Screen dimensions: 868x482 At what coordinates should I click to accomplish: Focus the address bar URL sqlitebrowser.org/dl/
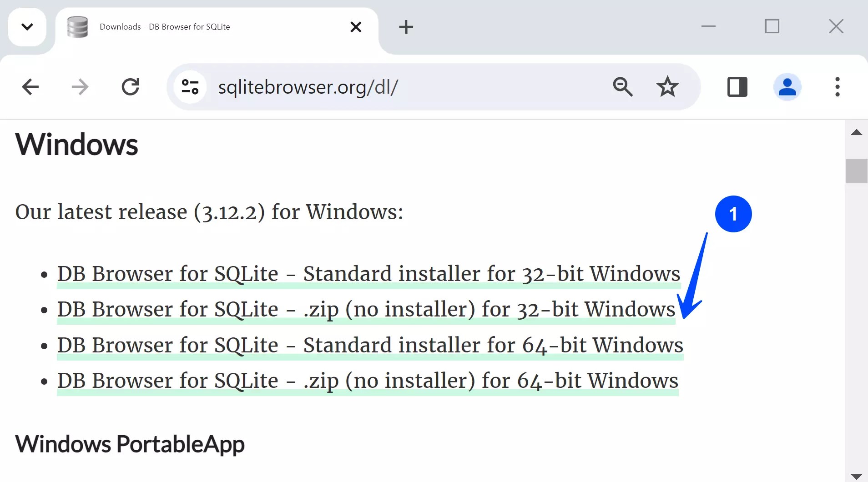tap(308, 87)
